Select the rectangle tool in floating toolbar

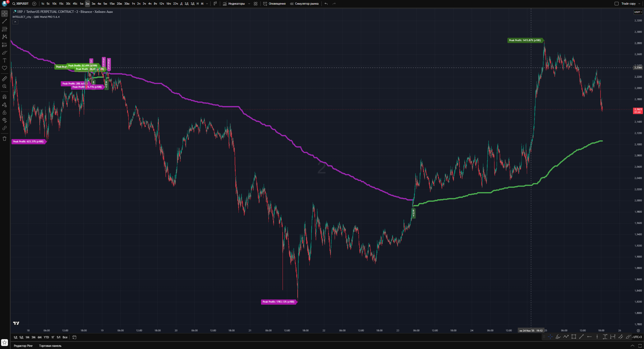point(574,337)
